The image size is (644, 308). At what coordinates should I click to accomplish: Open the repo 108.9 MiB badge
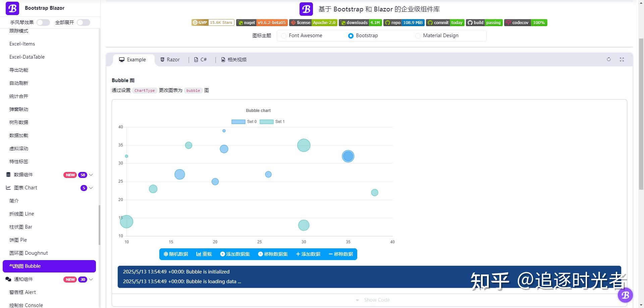coord(404,22)
